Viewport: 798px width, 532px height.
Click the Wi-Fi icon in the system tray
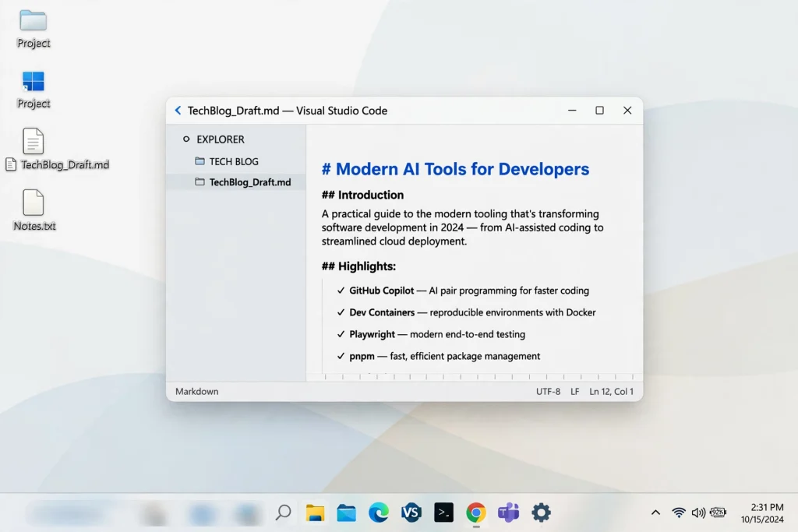coord(679,513)
